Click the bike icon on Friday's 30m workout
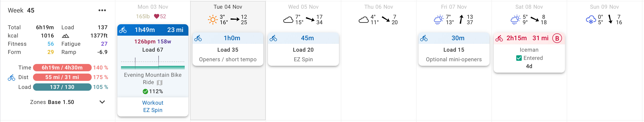 point(424,38)
